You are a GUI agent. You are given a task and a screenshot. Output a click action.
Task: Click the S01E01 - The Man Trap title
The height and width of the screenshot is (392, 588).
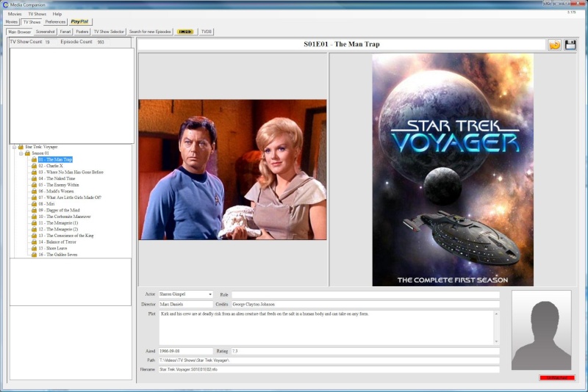pyautogui.click(x=342, y=44)
